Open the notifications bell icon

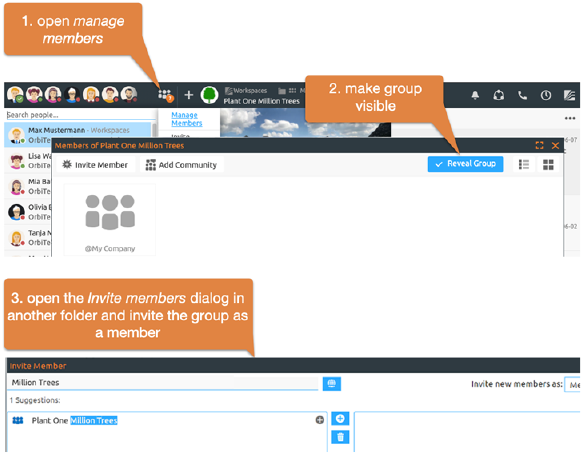[475, 95]
